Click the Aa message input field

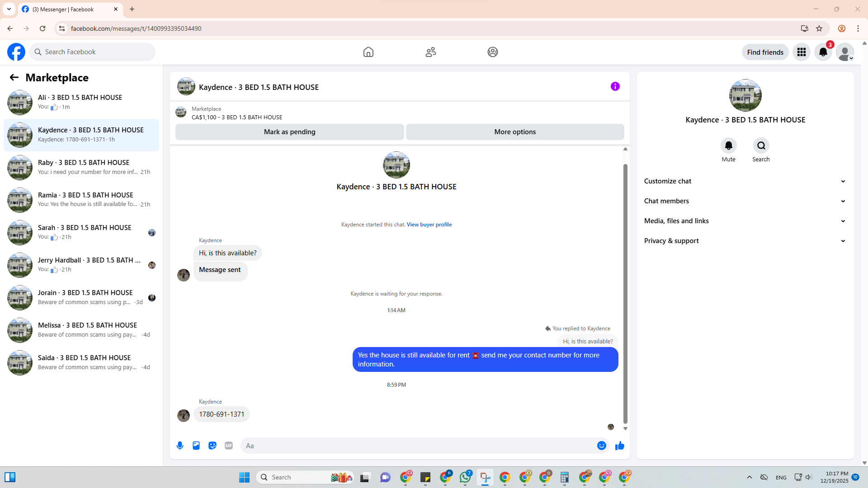[x=418, y=446]
